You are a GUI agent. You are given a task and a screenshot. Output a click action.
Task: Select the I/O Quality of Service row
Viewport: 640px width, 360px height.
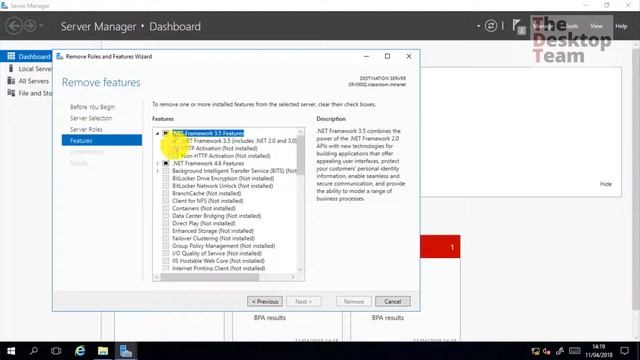[217, 253]
